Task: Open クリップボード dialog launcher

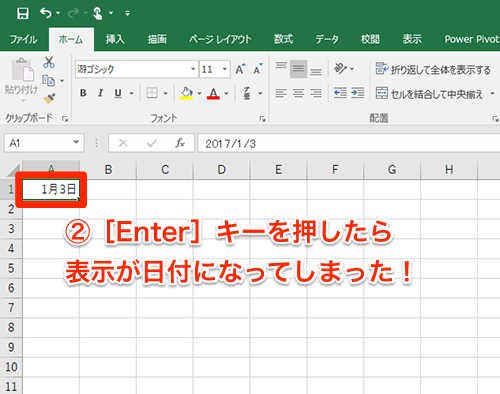Action: pyautogui.click(x=65, y=119)
